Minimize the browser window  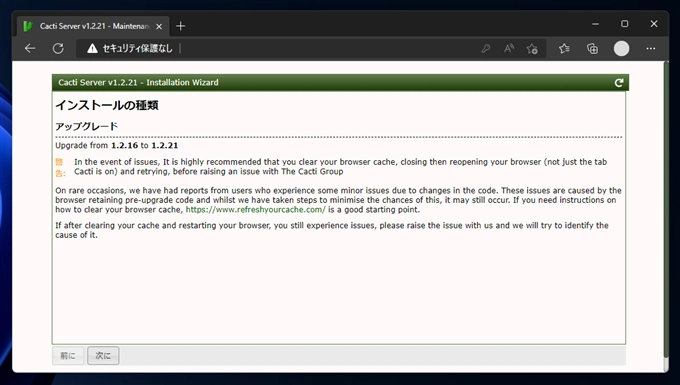[x=595, y=24]
